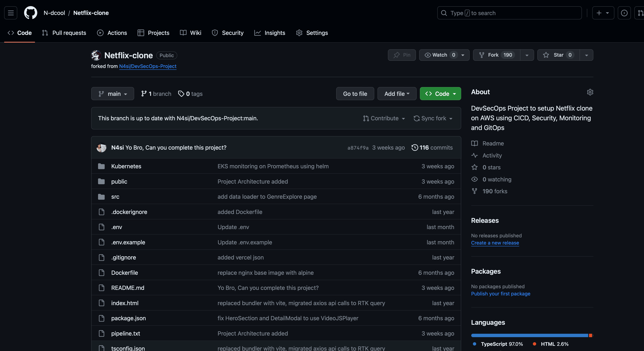644x351 pixels.
Task: Open the green Code dropdown
Action: (440, 94)
